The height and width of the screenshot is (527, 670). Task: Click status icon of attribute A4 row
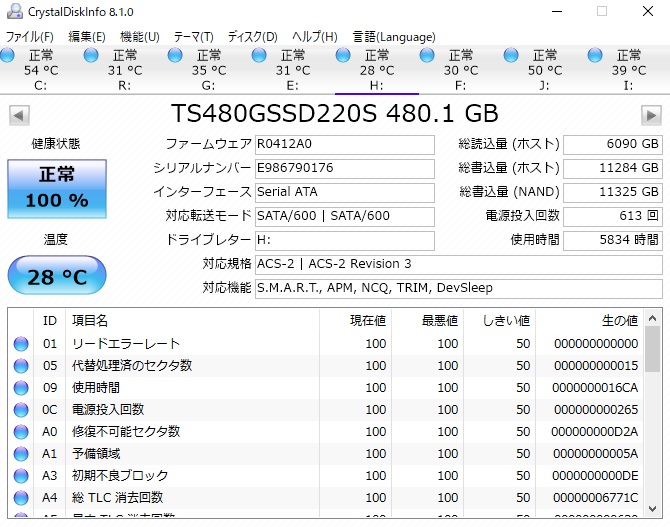click(21, 498)
